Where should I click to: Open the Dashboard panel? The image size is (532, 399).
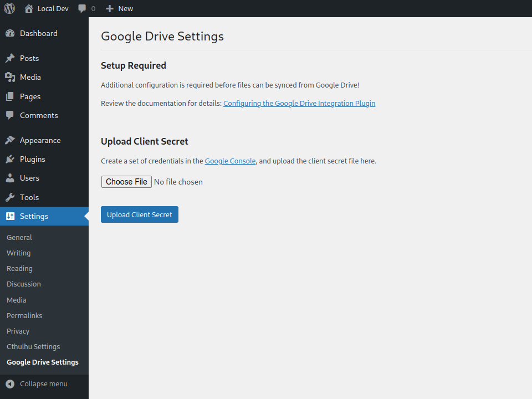coord(11,33)
